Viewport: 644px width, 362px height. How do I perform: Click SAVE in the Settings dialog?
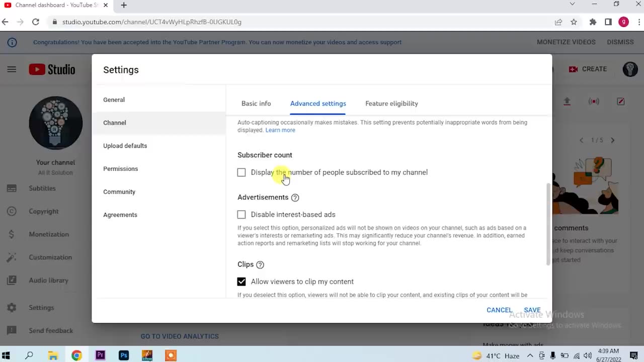point(532,310)
